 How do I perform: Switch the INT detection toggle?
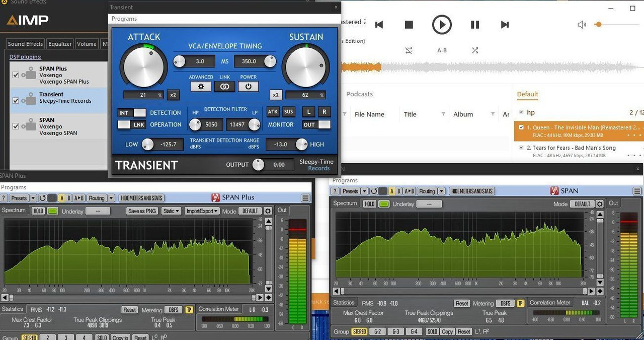point(132,113)
